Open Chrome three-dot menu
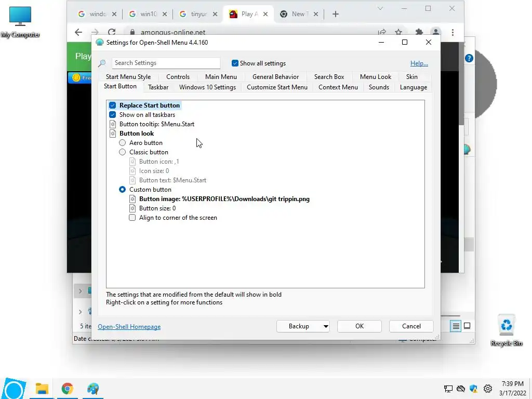Viewport: 532px width, 399px height. click(x=453, y=32)
